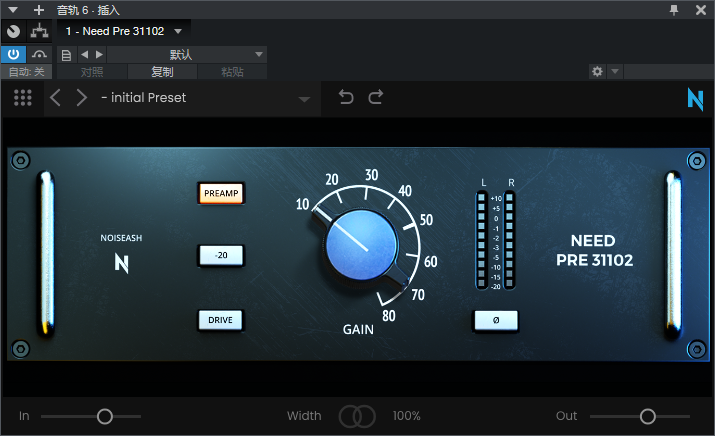Toggle the PREAMP button

tap(221, 193)
